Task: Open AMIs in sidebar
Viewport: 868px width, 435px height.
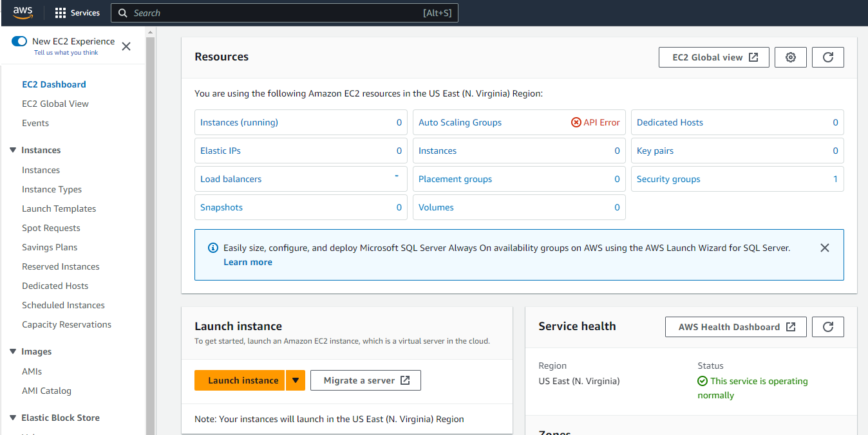Action: point(32,371)
